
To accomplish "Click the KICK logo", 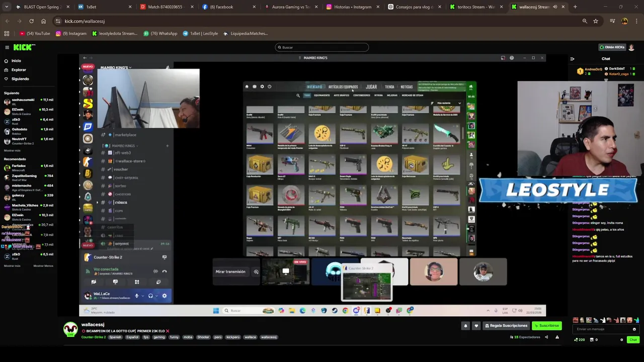I will pos(24,47).
